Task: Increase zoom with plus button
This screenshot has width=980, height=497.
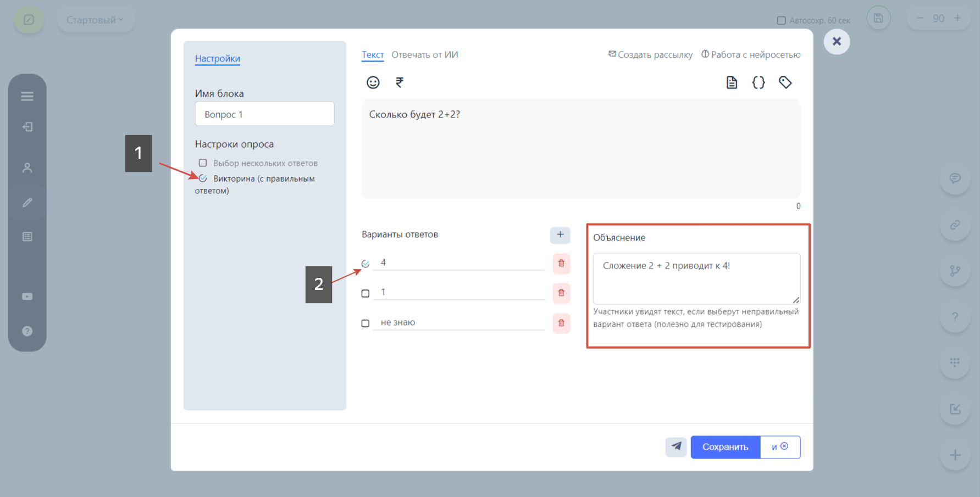Action: 957,18
